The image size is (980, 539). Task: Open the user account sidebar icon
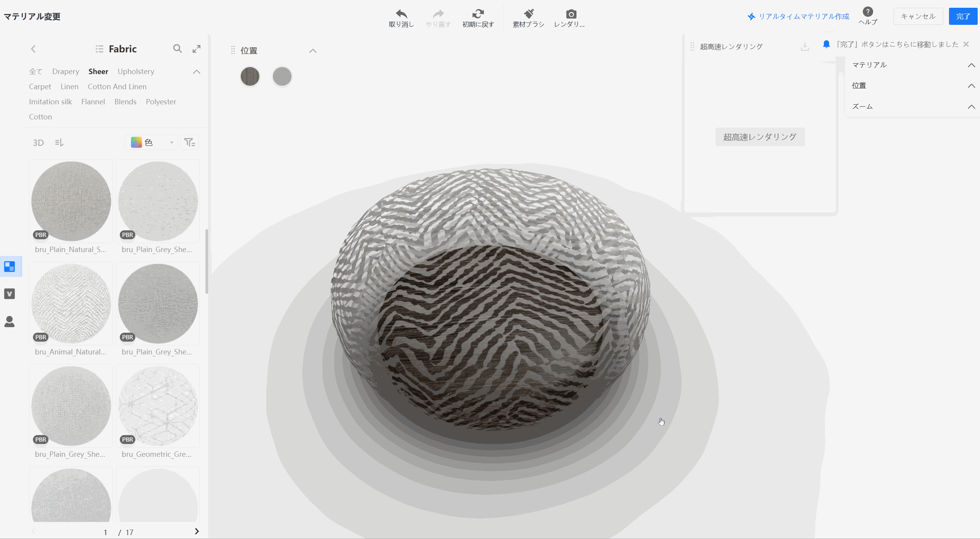tap(10, 321)
